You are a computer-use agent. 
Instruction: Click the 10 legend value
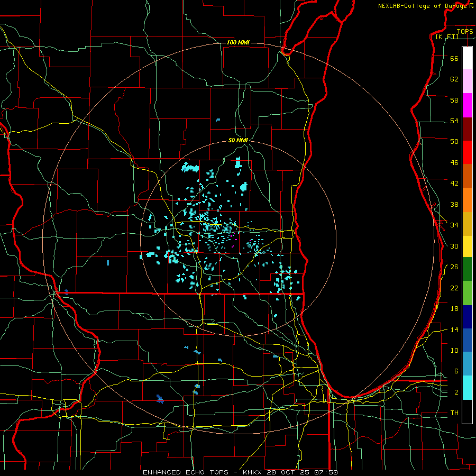[454, 350]
